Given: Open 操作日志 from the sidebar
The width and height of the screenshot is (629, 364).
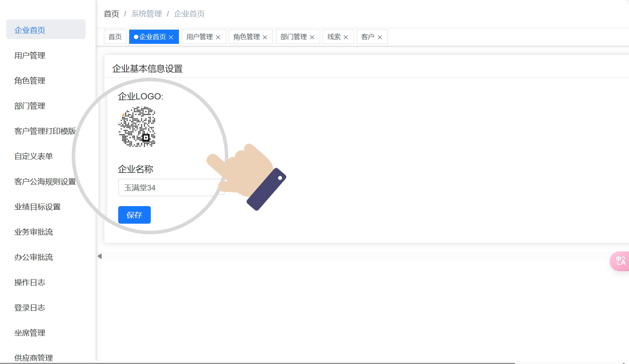Looking at the screenshot, I should [30, 283].
